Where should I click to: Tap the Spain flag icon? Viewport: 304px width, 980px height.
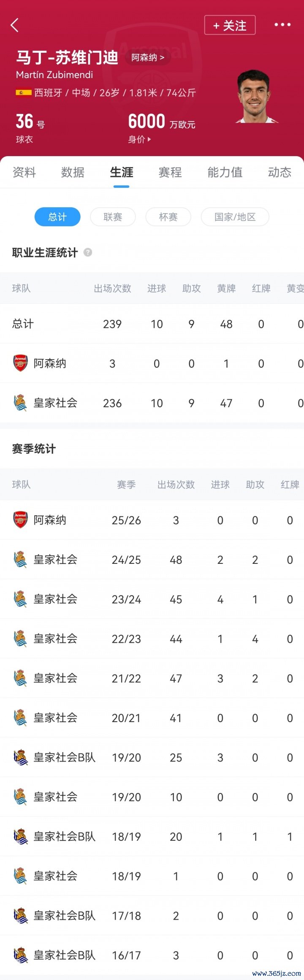coord(23,92)
